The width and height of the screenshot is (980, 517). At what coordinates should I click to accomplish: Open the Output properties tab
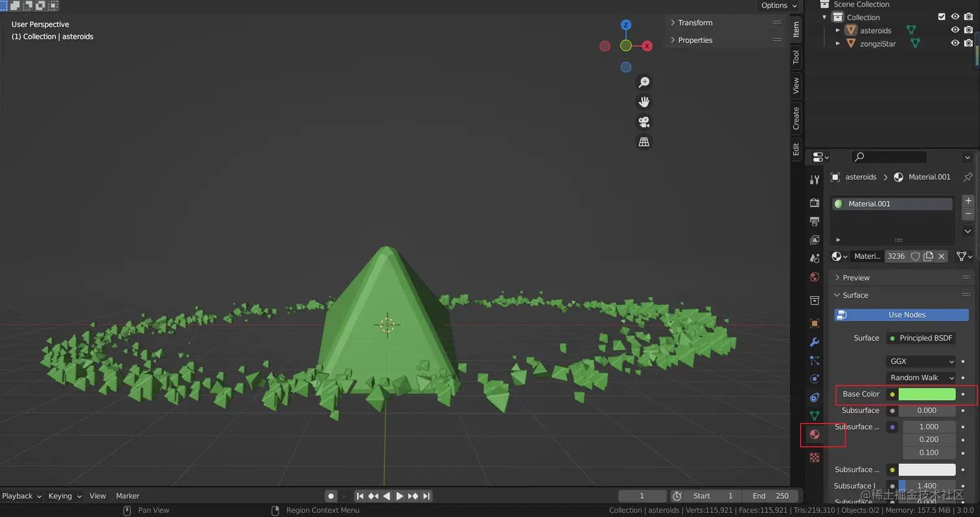coord(815,221)
